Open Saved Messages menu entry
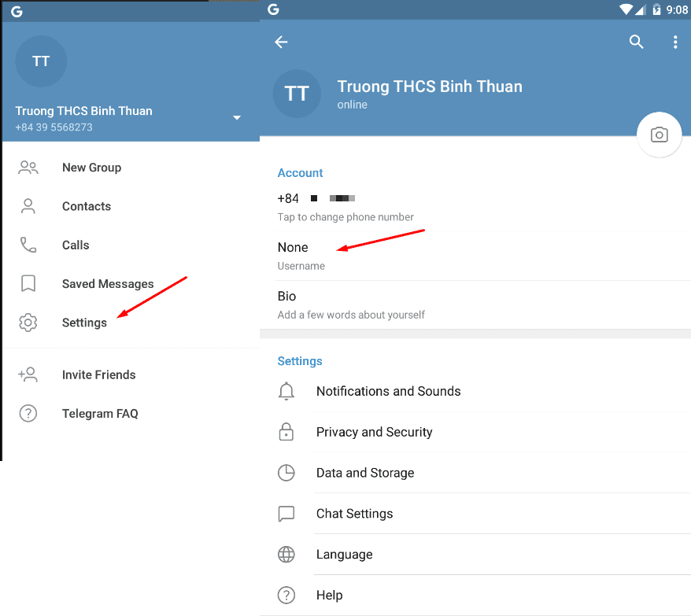Image resolution: width=691 pixels, height=616 pixels. click(x=131, y=284)
